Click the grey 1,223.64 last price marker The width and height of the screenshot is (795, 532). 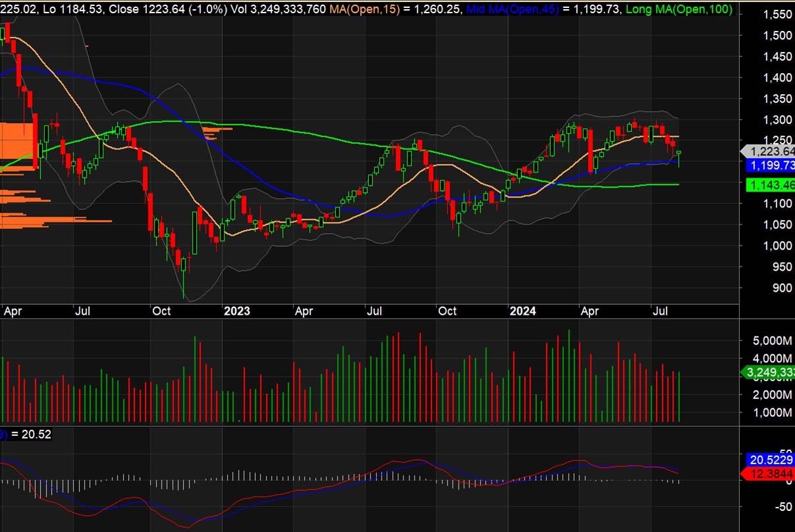pos(767,151)
